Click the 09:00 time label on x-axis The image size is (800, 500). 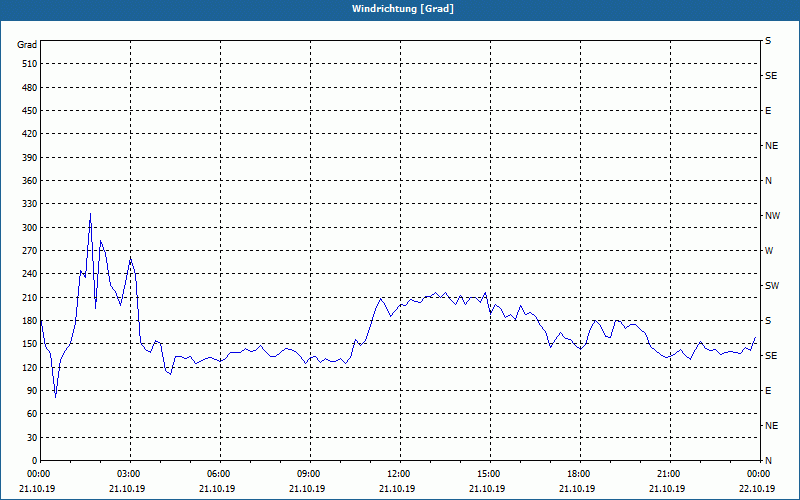coord(310,474)
